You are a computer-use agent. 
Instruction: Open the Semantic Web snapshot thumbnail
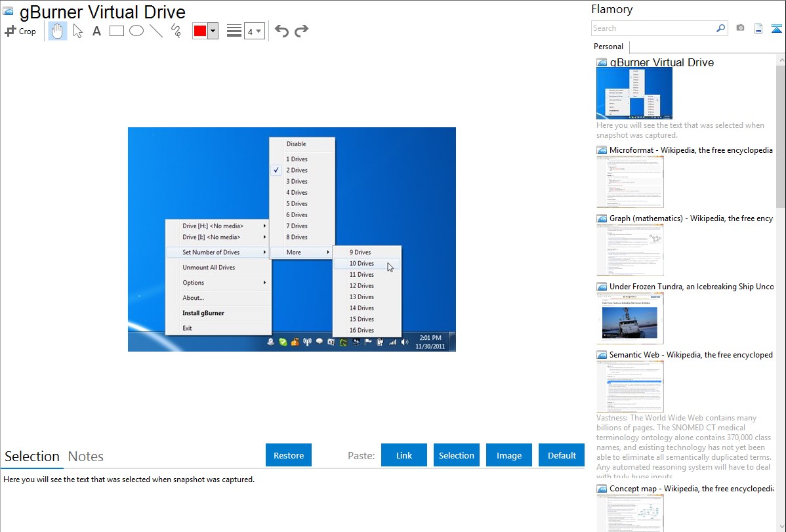(630, 386)
